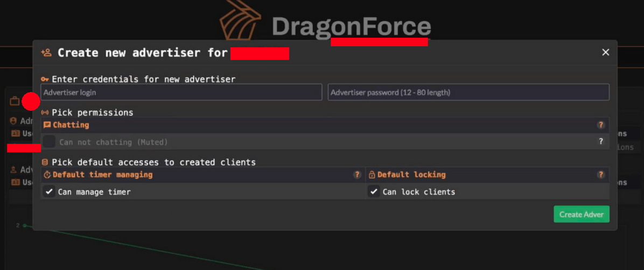Click the Create Adver button

click(x=581, y=214)
